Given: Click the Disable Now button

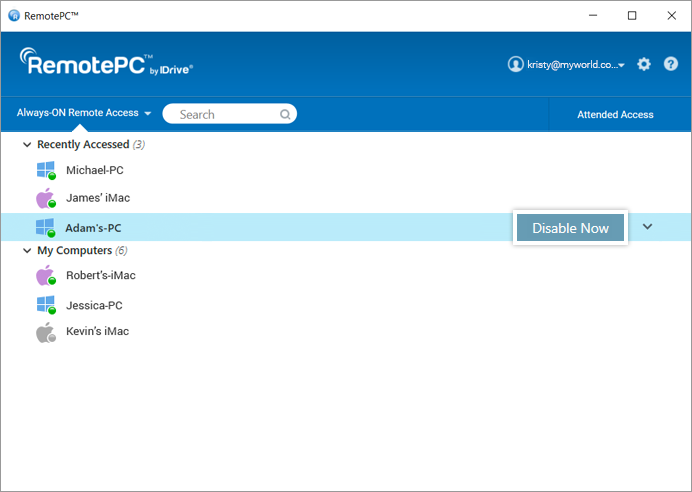Looking at the screenshot, I should [570, 228].
